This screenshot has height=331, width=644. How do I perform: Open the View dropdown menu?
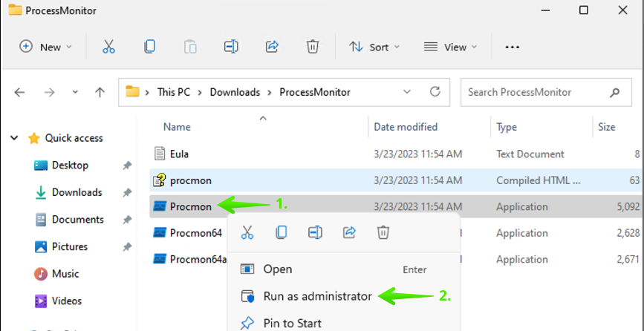(x=450, y=47)
